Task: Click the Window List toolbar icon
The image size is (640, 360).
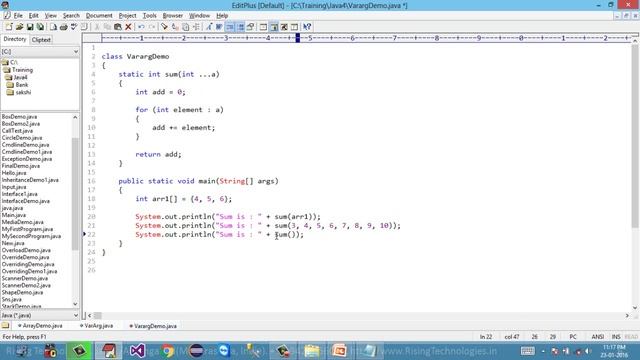Action: (263, 27)
